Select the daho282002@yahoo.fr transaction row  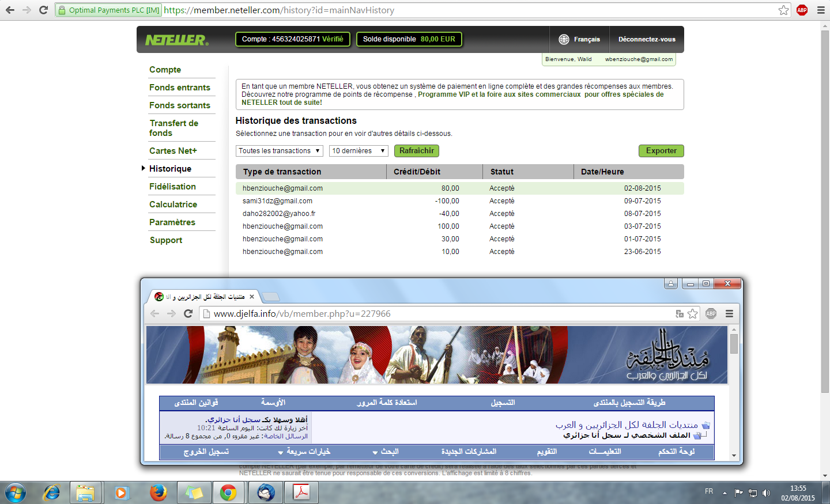coord(460,214)
